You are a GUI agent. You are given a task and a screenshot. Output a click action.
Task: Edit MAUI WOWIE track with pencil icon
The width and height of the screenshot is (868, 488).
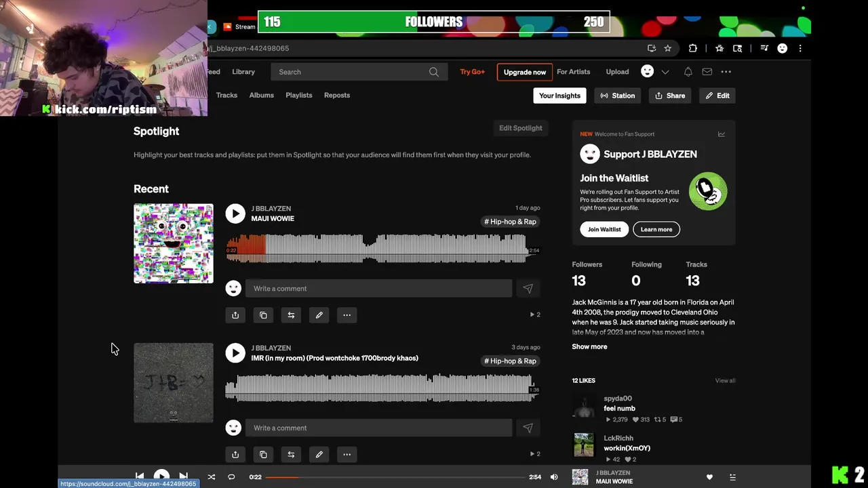[319, 315]
